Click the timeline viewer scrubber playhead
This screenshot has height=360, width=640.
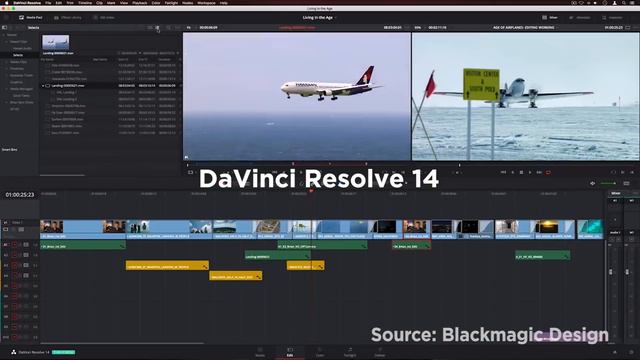click(x=459, y=165)
